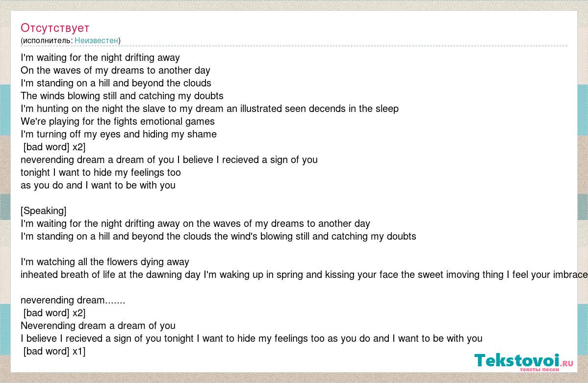
Task: Click the "тексты песен" tagline under logo
Action: pyautogui.click(x=539, y=369)
